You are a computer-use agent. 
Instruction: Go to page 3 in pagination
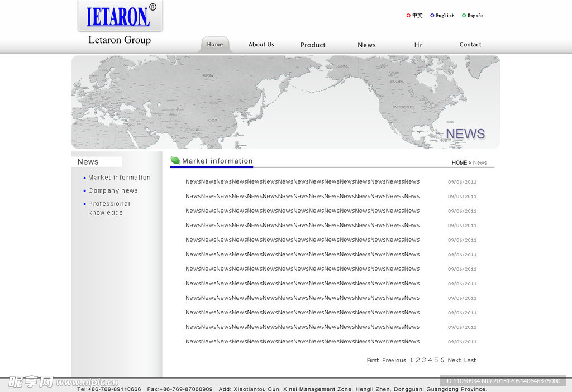coord(424,360)
